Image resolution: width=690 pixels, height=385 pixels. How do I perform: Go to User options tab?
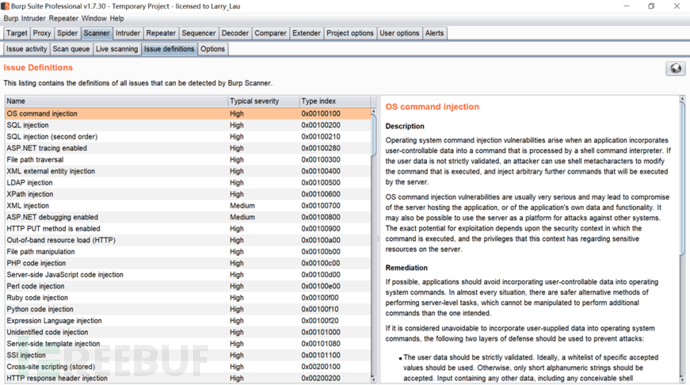point(399,33)
